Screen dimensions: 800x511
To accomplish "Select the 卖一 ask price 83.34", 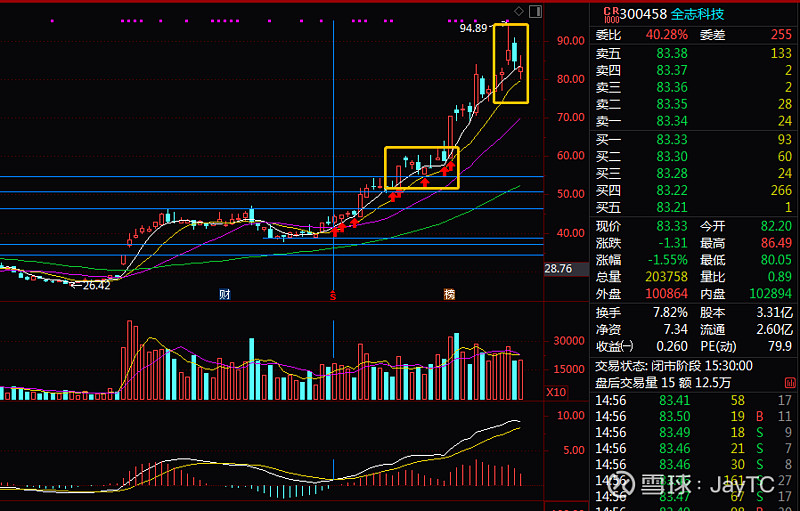I will [x=672, y=121].
